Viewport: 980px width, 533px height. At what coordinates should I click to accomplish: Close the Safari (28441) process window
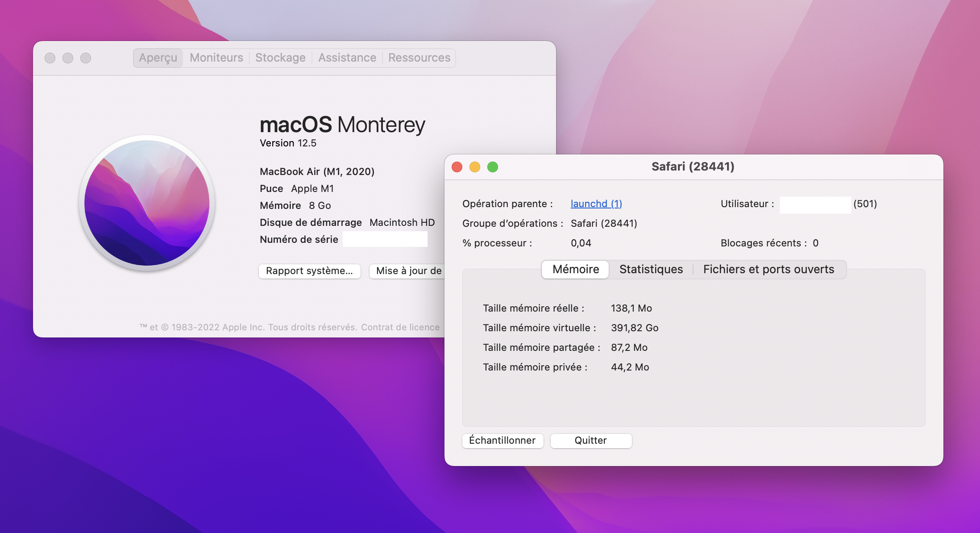tap(457, 167)
